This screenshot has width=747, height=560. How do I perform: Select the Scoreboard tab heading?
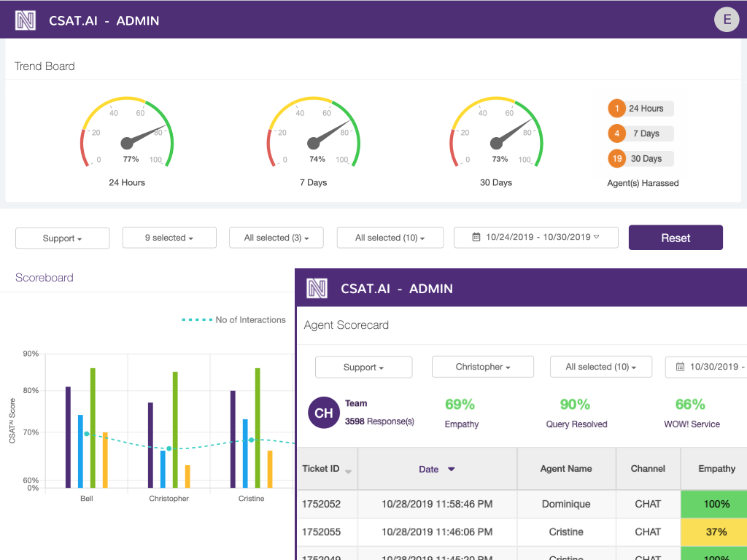[x=44, y=278]
